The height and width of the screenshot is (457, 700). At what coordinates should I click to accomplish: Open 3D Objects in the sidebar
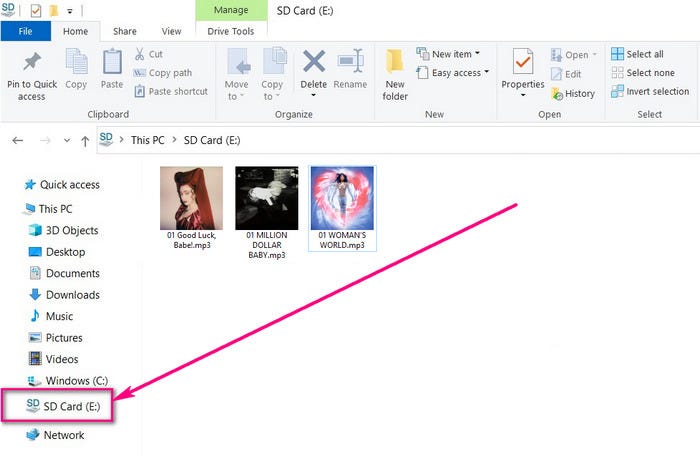click(x=63, y=230)
